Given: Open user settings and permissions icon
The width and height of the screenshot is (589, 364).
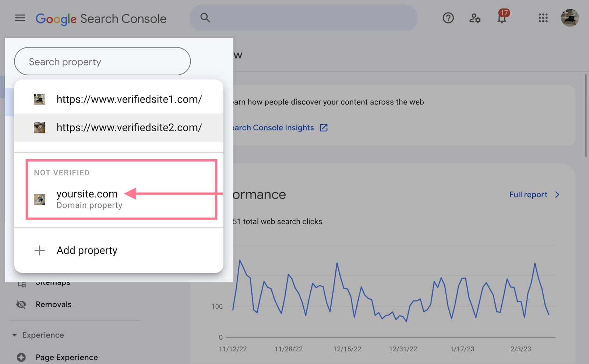Looking at the screenshot, I should [x=475, y=18].
